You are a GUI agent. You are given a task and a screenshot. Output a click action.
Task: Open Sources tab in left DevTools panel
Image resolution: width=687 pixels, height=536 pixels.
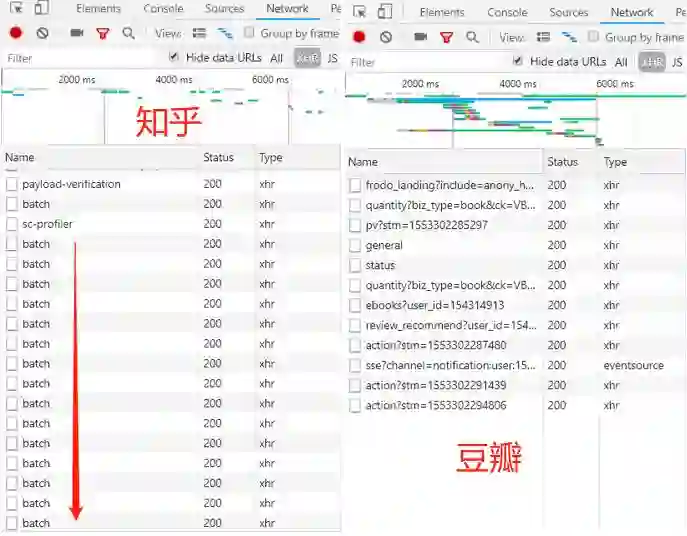pos(224,8)
